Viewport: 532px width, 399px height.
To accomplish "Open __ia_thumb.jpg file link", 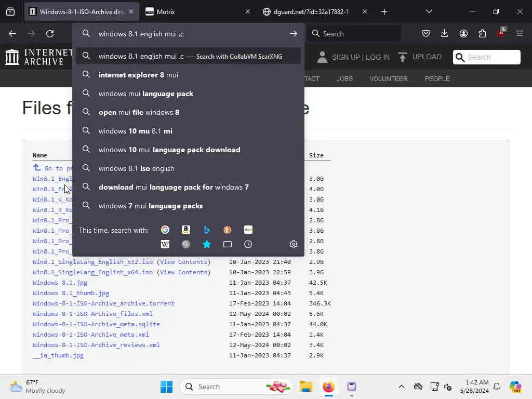I will point(58,355).
